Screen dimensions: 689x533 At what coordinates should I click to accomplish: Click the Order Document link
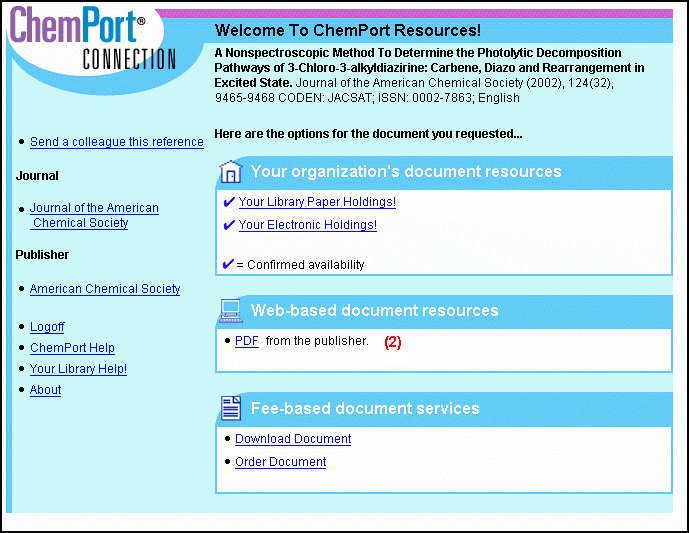click(280, 462)
